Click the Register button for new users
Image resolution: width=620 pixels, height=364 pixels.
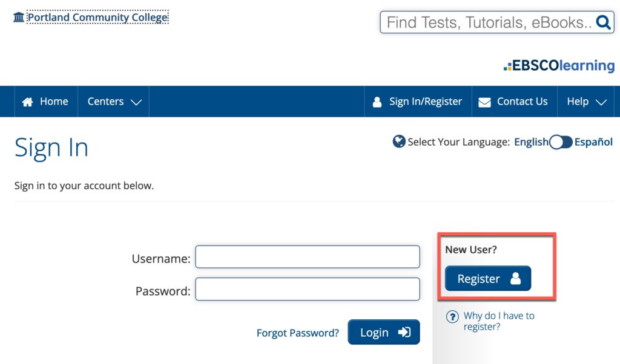point(488,279)
